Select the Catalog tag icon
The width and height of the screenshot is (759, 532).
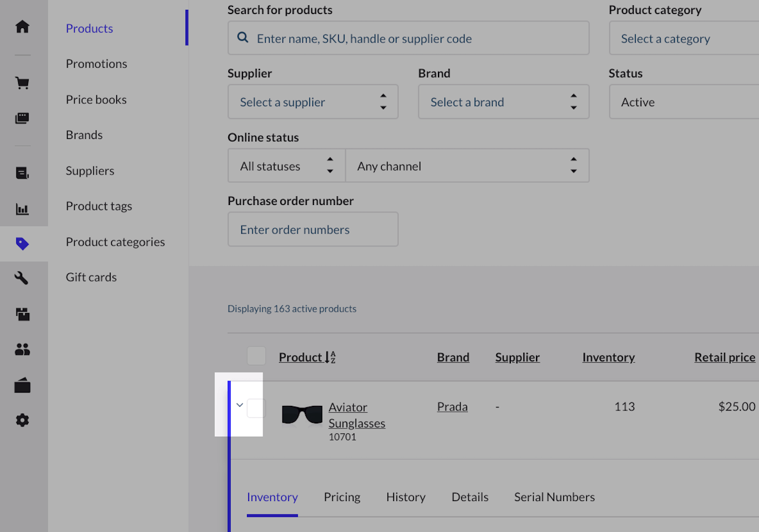tap(22, 244)
